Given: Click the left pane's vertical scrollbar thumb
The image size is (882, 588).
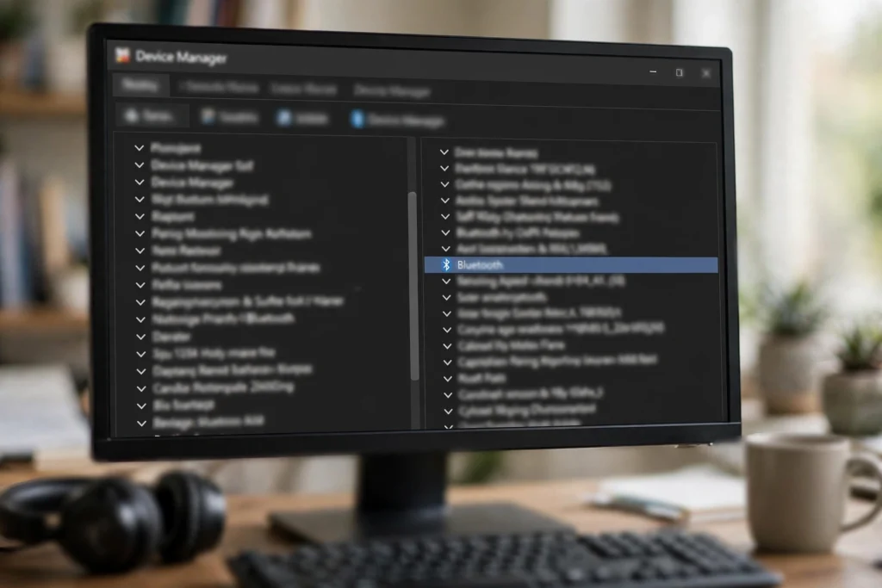Looking at the screenshot, I should coord(414,286).
